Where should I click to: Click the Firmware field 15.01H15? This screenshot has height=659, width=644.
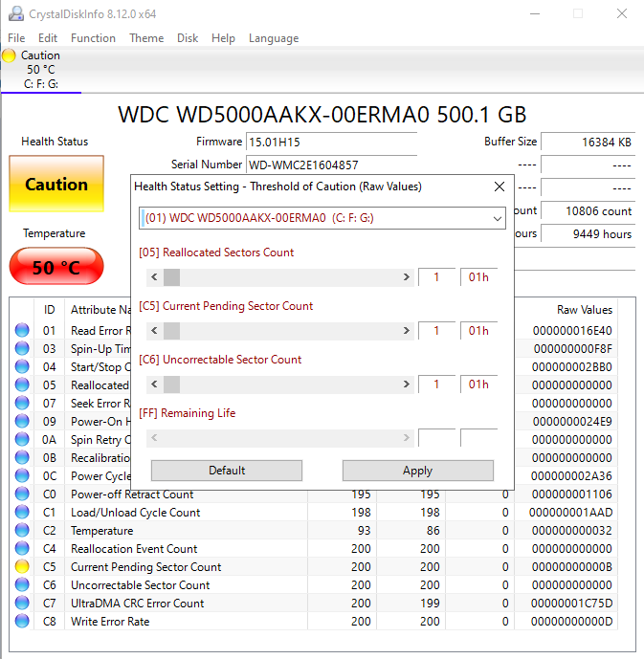tap(331, 143)
